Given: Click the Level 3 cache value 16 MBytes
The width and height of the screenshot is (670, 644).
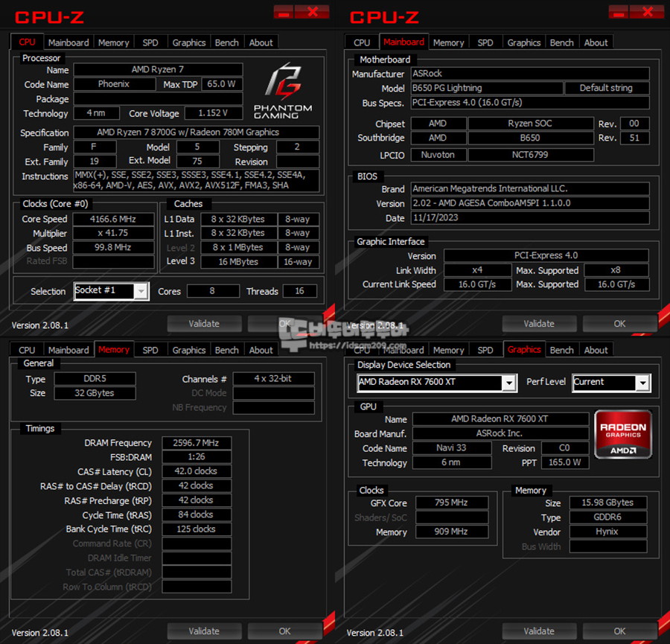Looking at the screenshot, I should 238,261.
